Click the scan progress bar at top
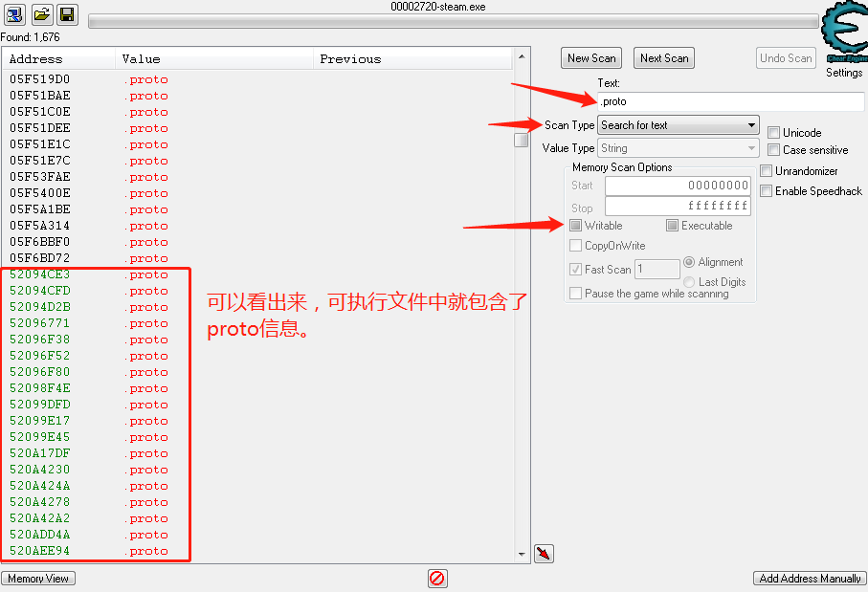Screen dimensions: 868x592 click(454, 22)
